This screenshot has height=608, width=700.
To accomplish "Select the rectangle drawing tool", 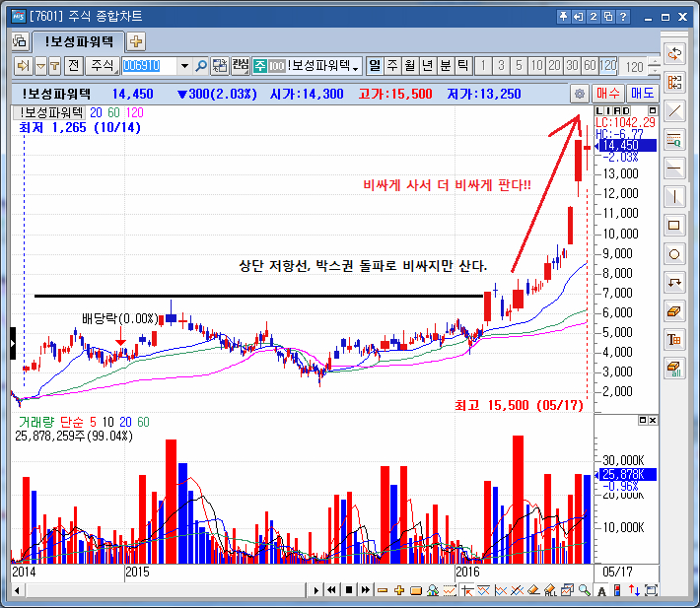I will tap(675, 225).
